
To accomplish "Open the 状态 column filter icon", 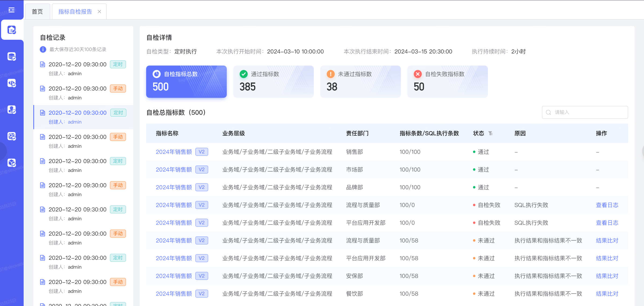I will coord(491,133).
